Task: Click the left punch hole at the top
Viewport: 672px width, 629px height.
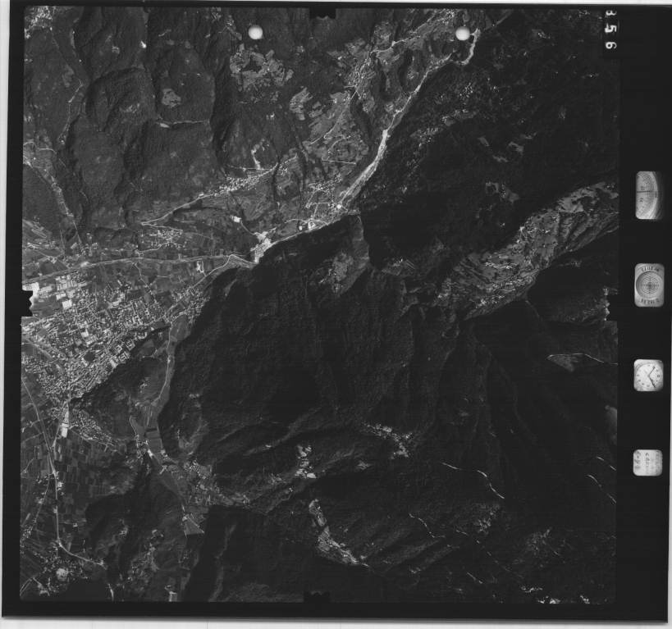Action: (255, 32)
